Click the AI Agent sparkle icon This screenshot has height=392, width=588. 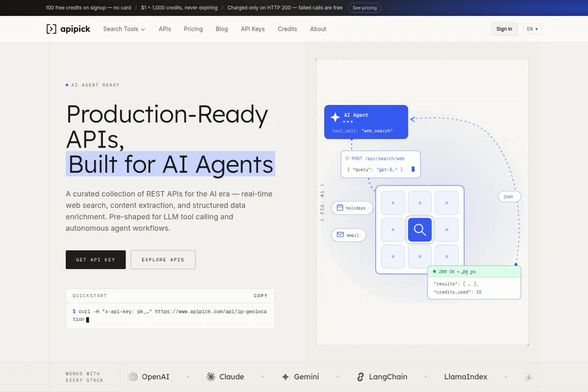[x=335, y=117]
